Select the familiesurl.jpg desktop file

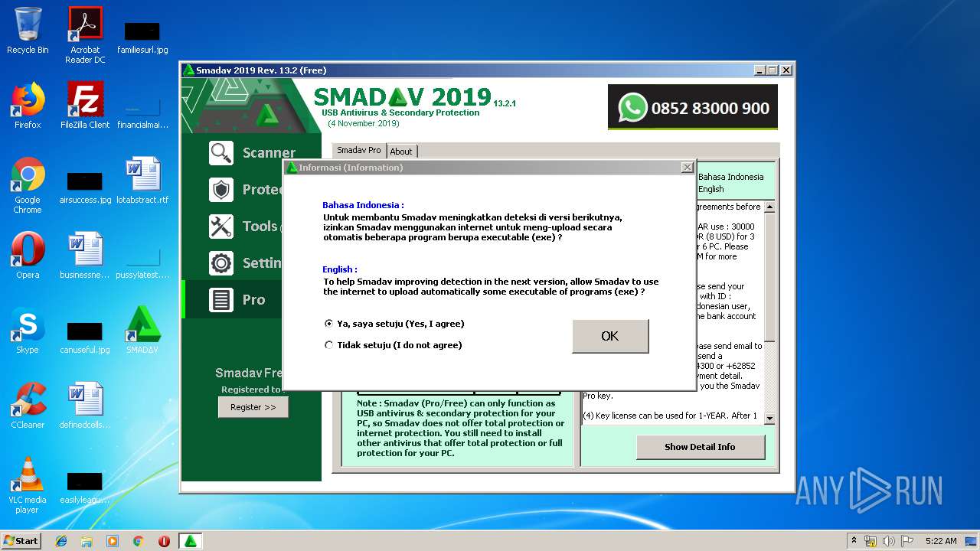[142, 38]
